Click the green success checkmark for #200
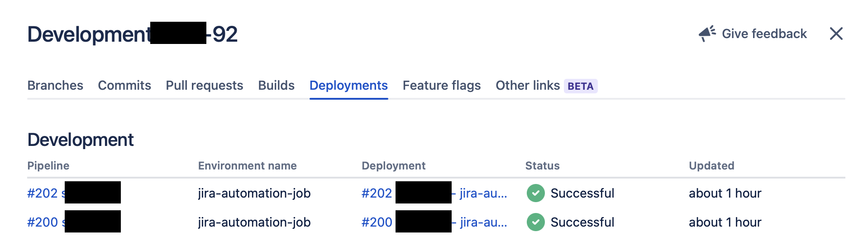The height and width of the screenshot is (242, 868). (x=535, y=222)
